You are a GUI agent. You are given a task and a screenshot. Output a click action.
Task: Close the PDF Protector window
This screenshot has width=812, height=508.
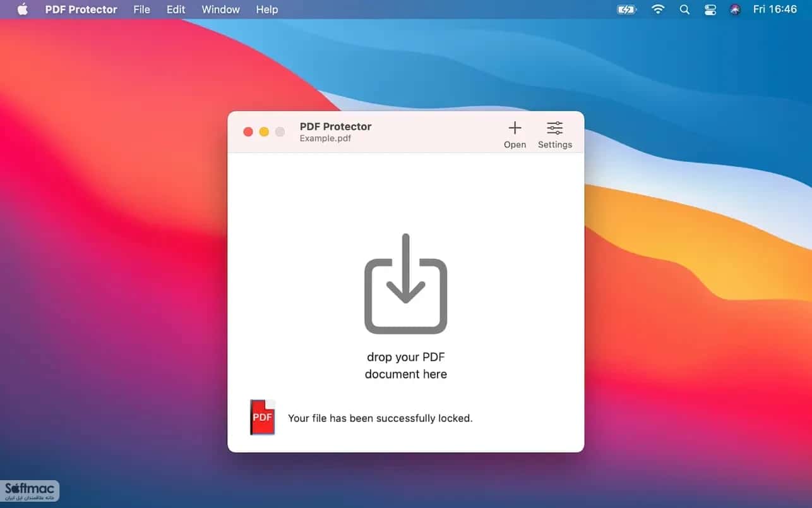(x=248, y=131)
